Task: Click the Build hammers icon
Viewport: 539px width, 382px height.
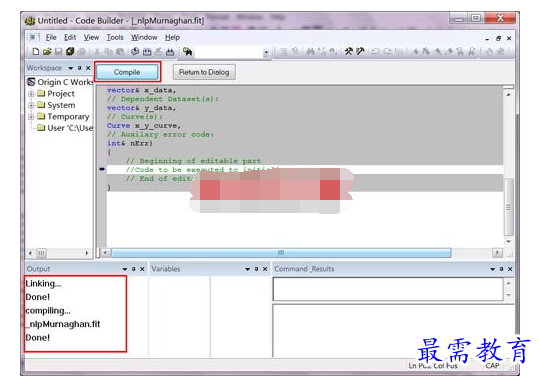Action: [349, 52]
